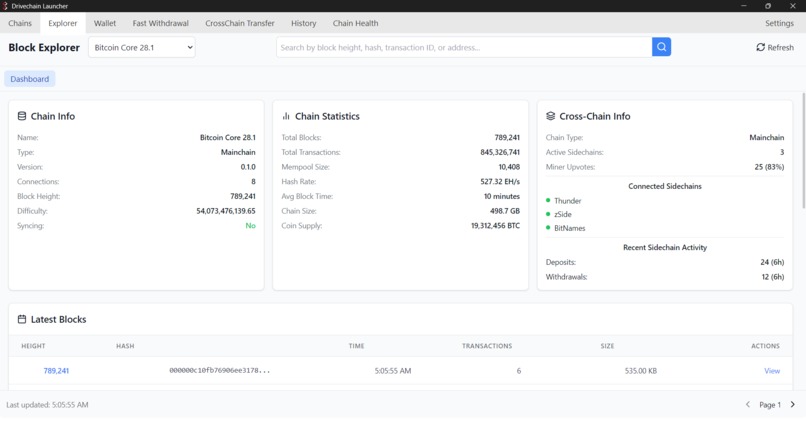Click the Thunder sidechain entry
Viewport: 806px width, 428px height.
tap(567, 201)
